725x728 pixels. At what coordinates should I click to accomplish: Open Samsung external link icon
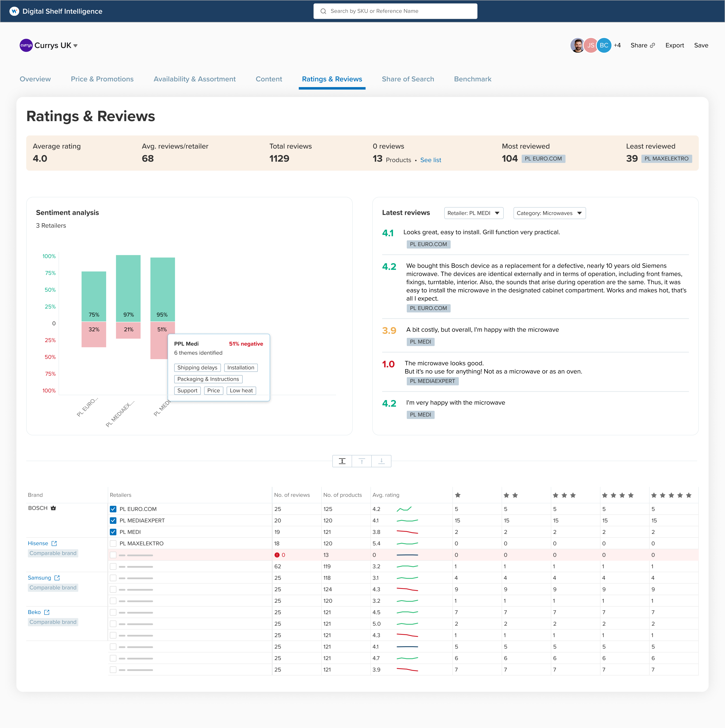pyautogui.click(x=57, y=578)
